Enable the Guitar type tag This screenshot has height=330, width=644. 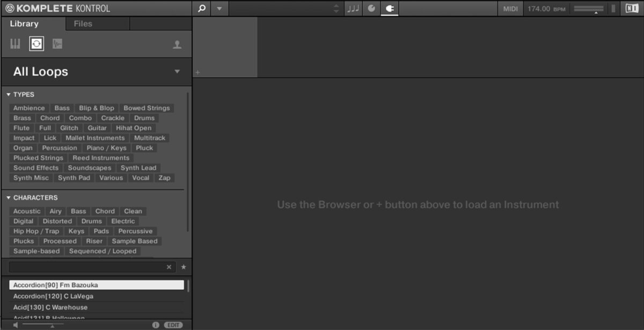pyautogui.click(x=97, y=128)
